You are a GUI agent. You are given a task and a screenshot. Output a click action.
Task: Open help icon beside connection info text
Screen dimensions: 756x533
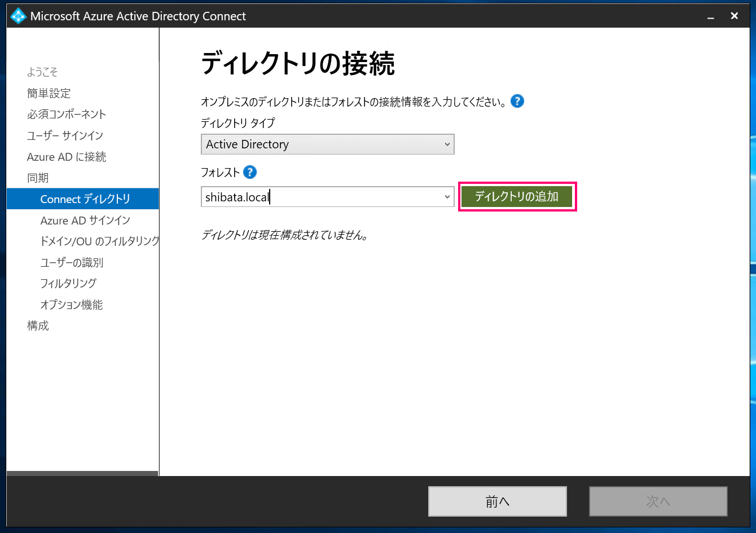517,102
